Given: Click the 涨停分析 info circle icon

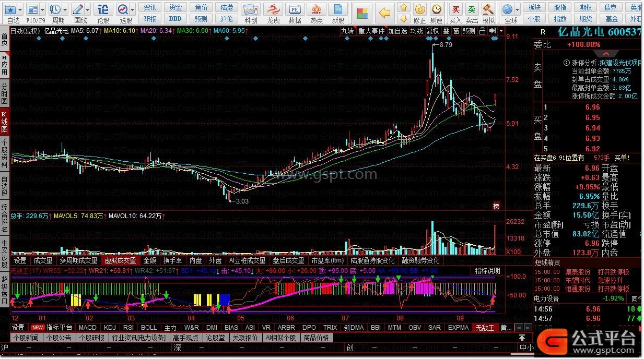Looking at the screenshot, I should pos(566,62).
